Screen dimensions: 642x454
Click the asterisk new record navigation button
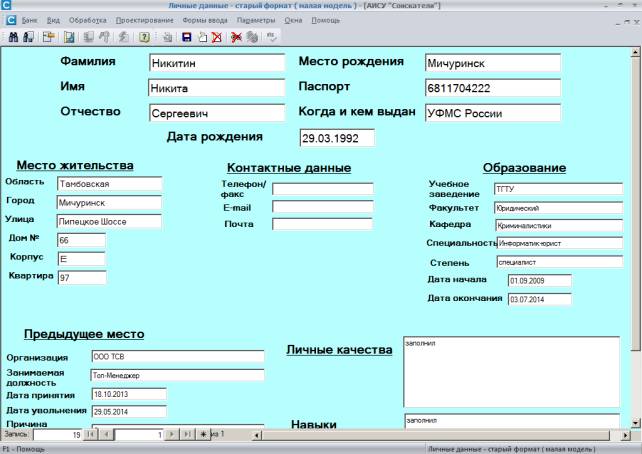tap(204, 435)
